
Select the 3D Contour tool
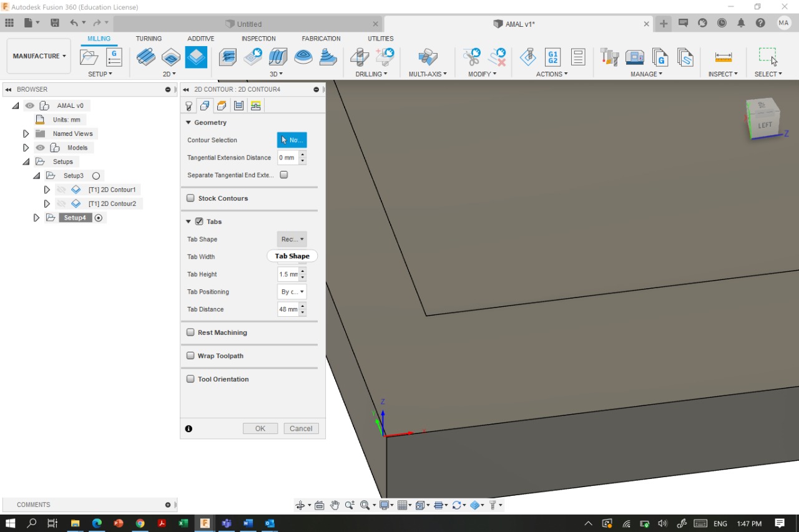point(303,57)
